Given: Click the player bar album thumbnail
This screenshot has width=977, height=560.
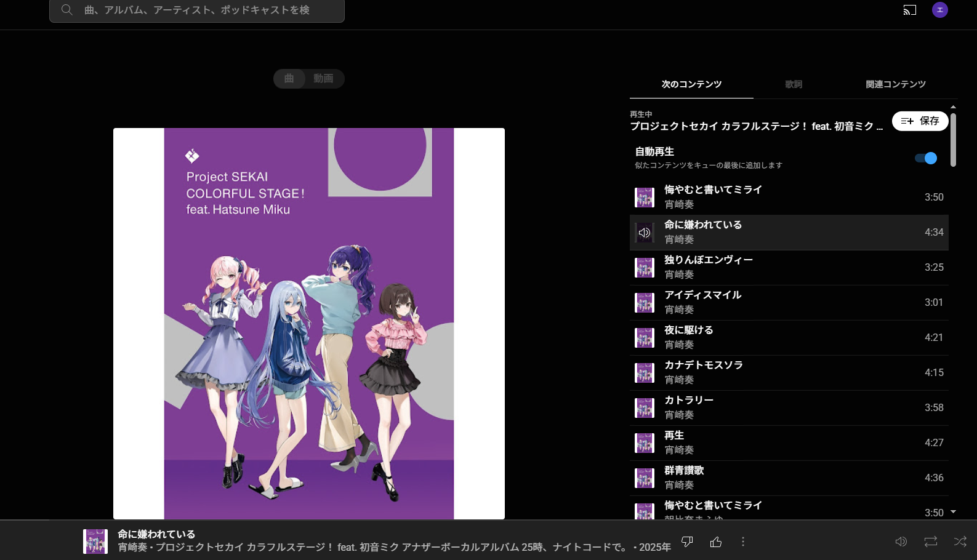Looking at the screenshot, I should [95, 542].
